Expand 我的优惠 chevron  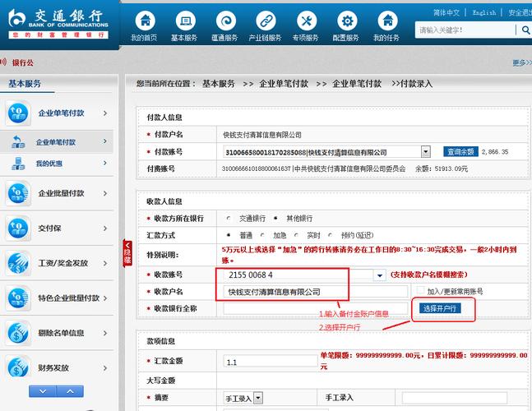point(105,163)
